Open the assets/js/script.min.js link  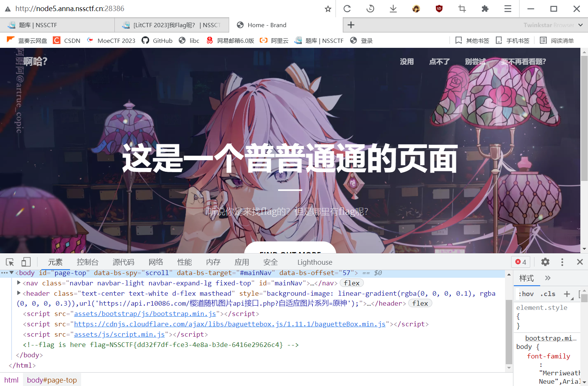tap(119, 334)
